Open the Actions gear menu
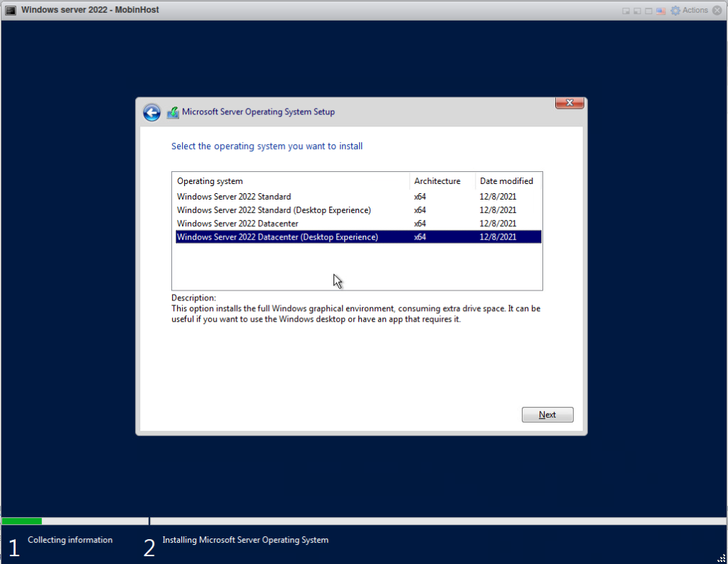This screenshot has width=728, height=564. pos(690,10)
